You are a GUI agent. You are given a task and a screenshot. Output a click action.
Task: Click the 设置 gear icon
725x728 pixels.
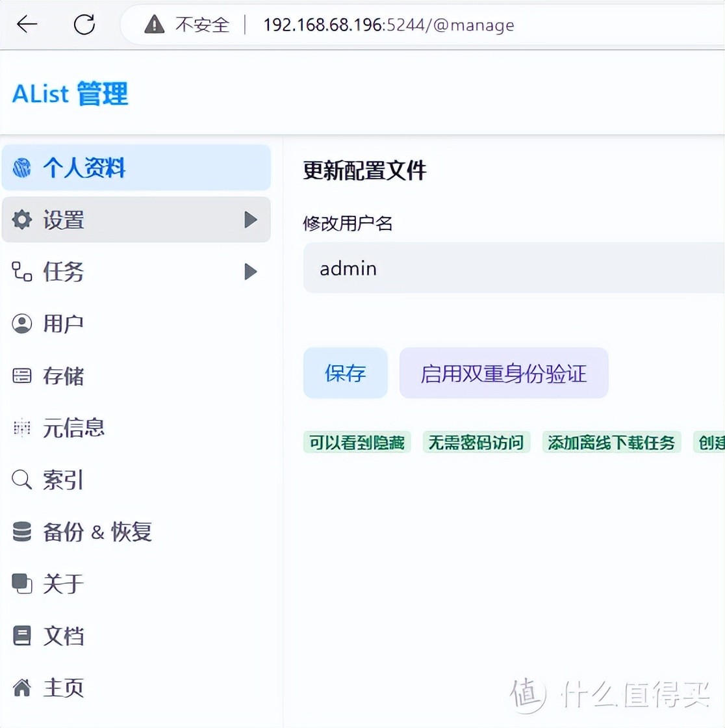tap(22, 220)
